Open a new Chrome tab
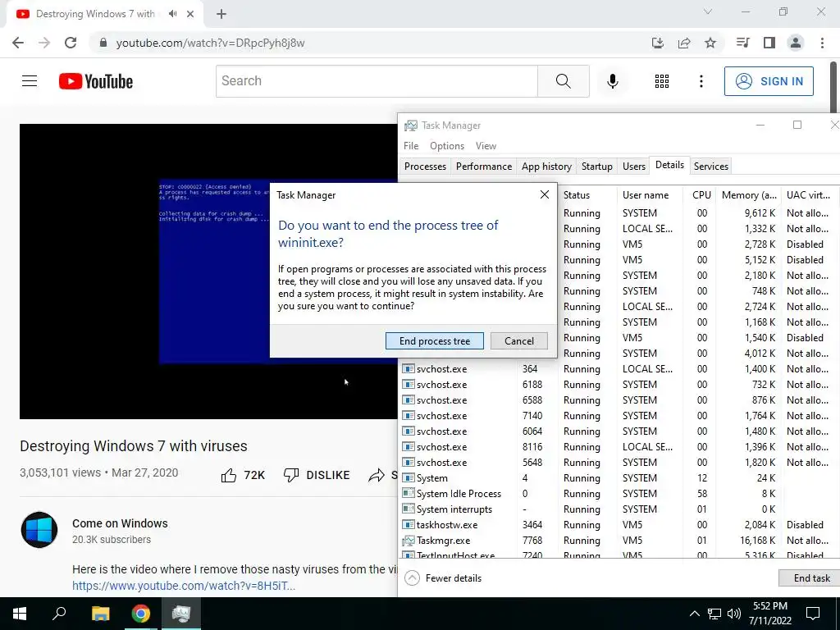Image resolution: width=840 pixels, height=630 pixels. (221, 14)
